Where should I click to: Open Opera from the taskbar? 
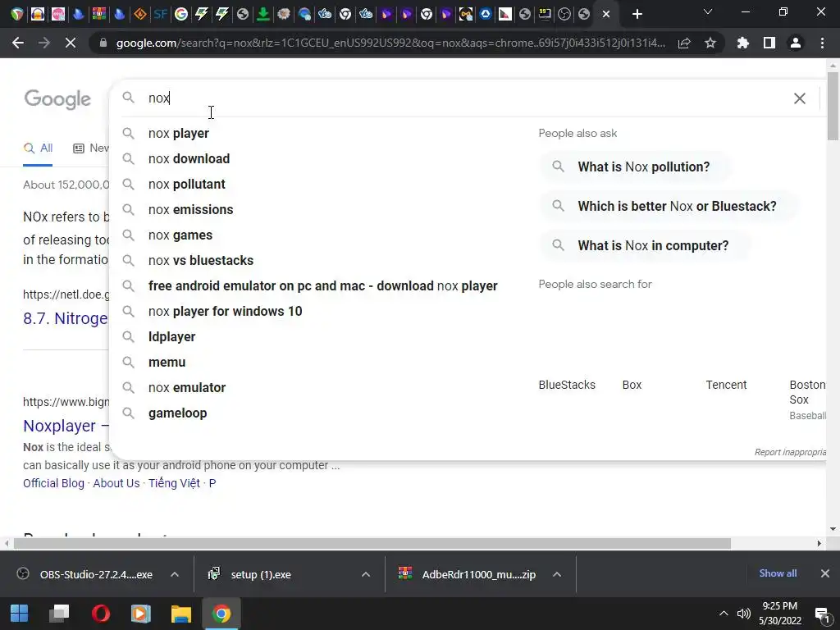tap(100, 614)
